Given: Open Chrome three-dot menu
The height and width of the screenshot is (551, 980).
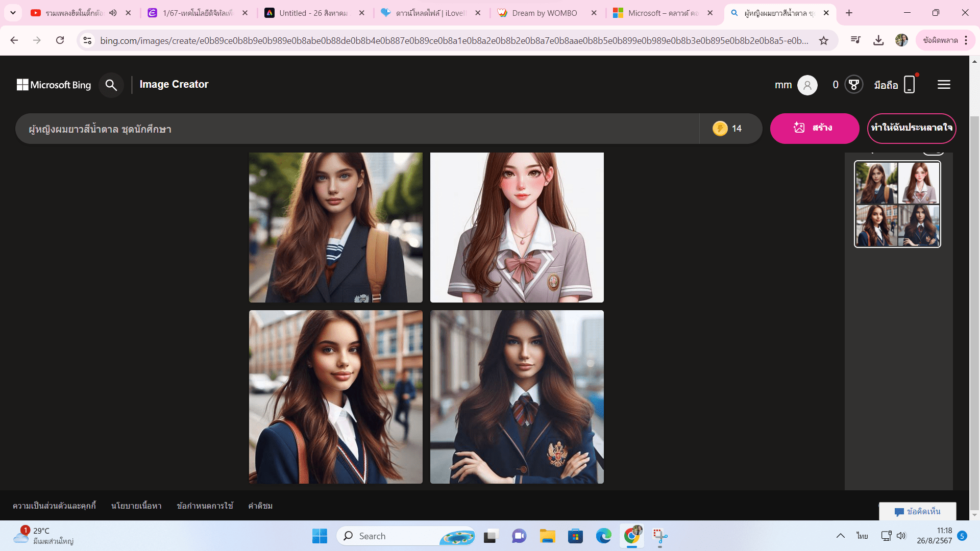Looking at the screenshot, I should pos(966,40).
